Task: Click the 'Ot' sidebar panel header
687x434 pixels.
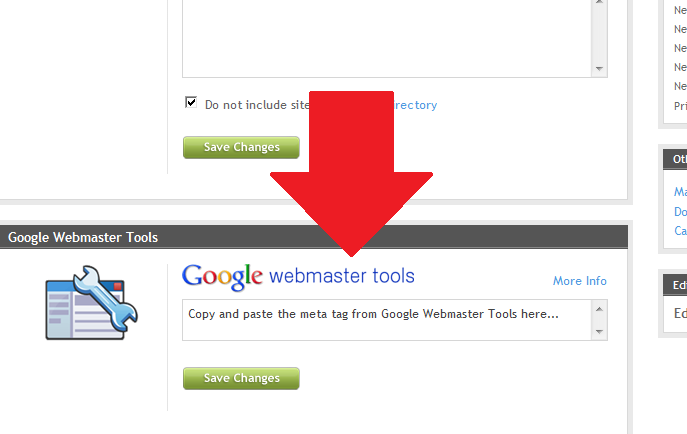Action: click(x=675, y=159)
